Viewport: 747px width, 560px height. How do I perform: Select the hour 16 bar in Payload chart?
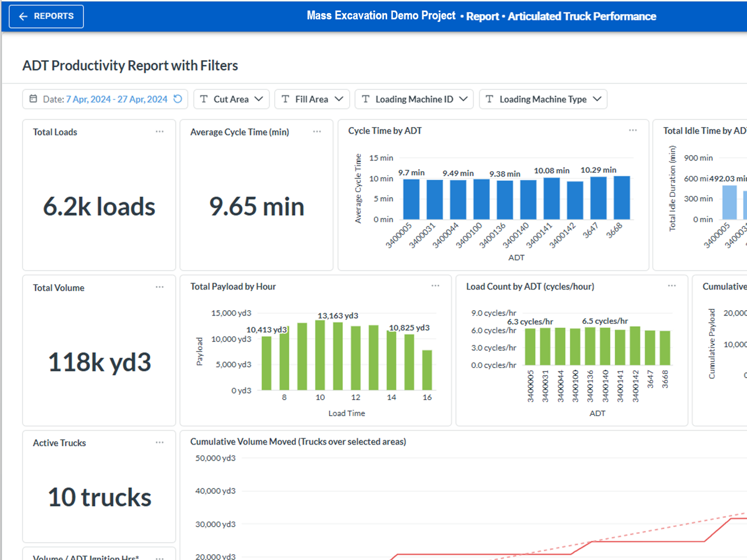(x=427, y=370)
